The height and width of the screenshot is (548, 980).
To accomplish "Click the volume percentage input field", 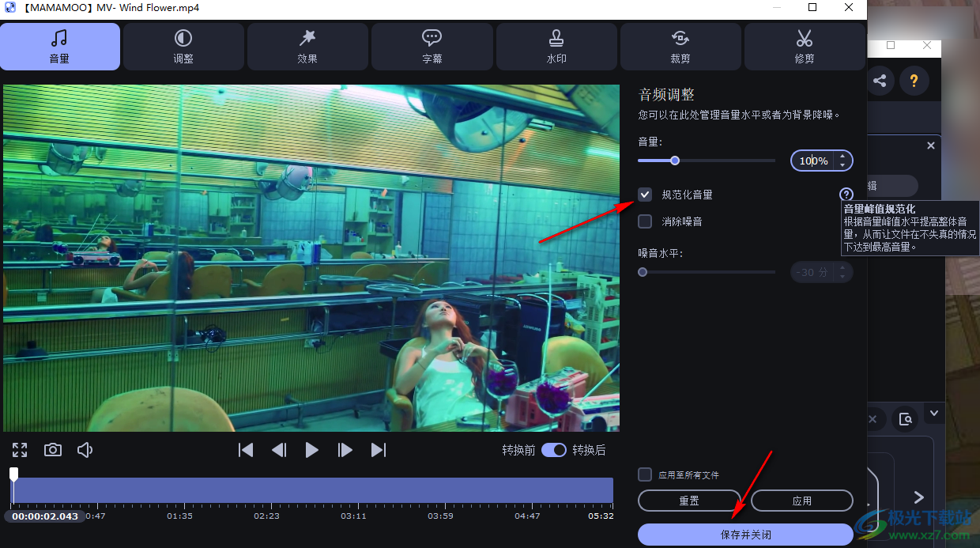I will point(813,161).
